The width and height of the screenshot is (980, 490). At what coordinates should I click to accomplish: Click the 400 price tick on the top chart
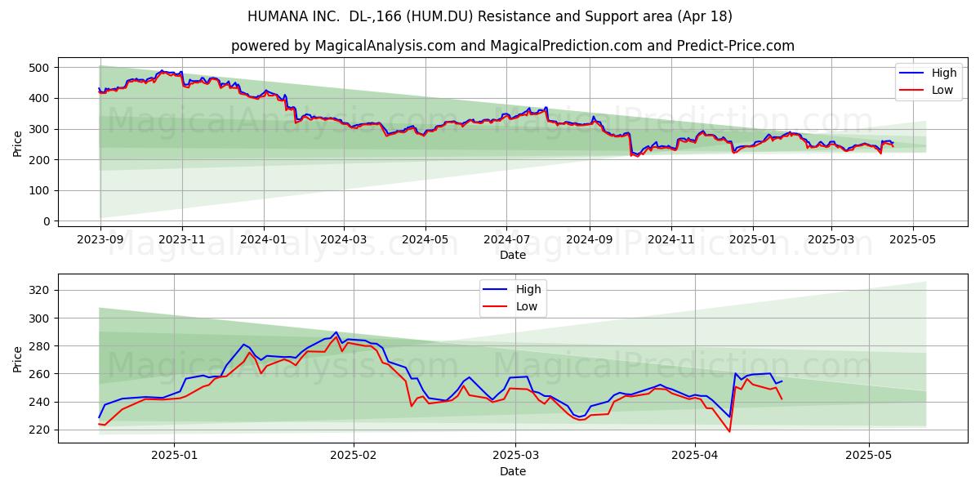[41, 99]
